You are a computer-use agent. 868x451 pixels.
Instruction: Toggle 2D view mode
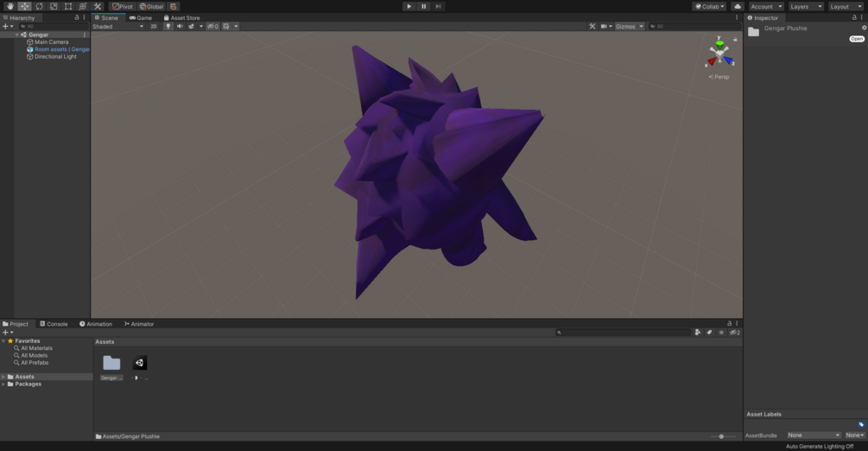pyautogui.click(x=154, y=26)
